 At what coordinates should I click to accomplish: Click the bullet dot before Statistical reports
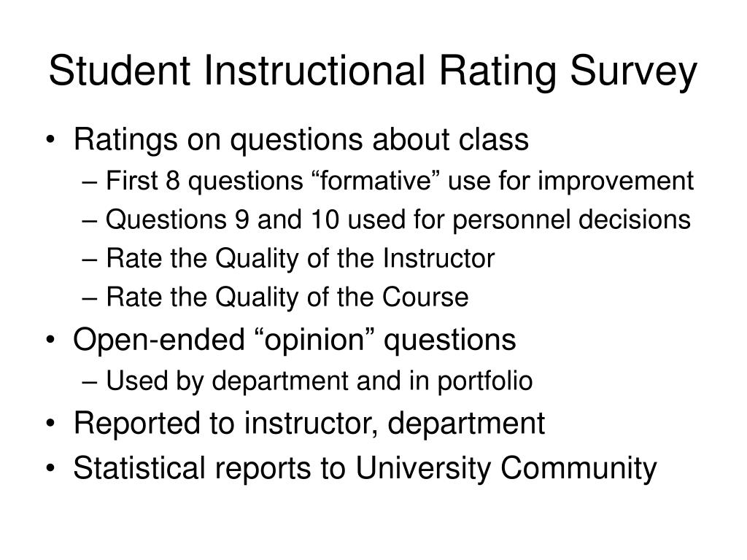51,469
